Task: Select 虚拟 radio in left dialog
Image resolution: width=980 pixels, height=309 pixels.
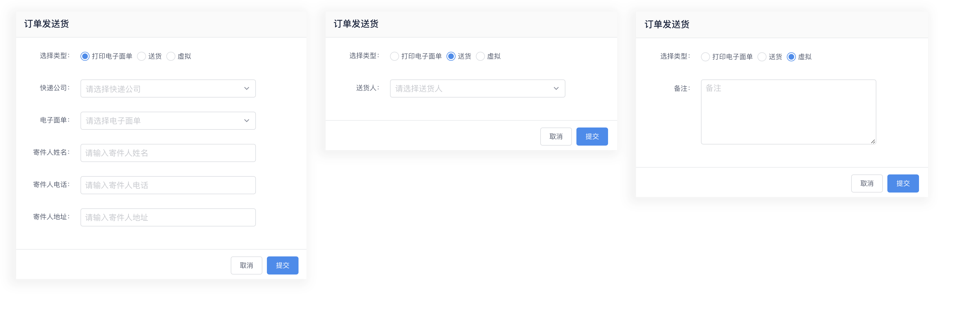Action: coord(171,56)
